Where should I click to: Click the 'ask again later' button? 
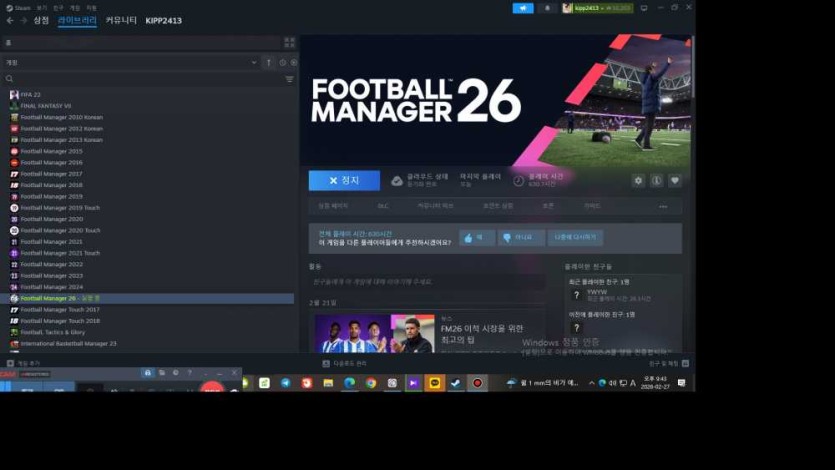(575, 238)
